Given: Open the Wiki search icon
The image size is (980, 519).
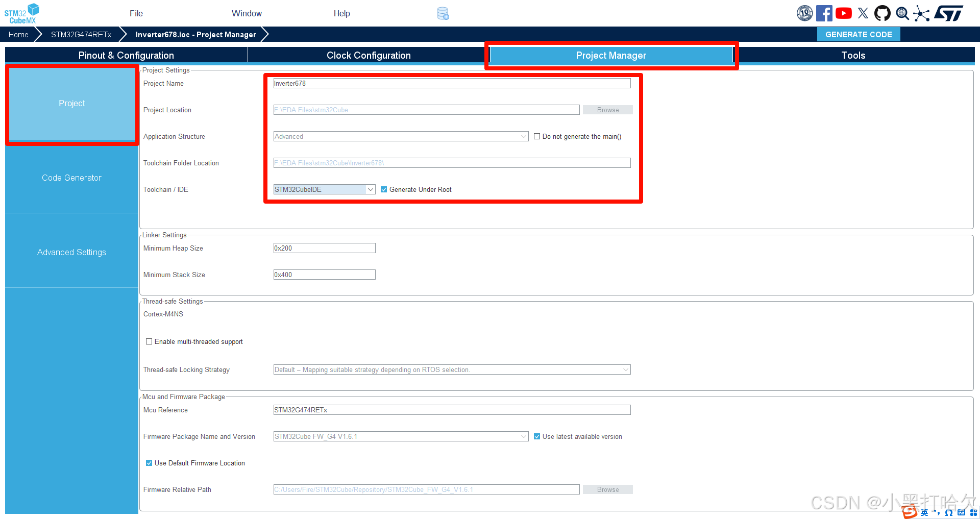Looking at the screenshot, I should pos(902,13).
